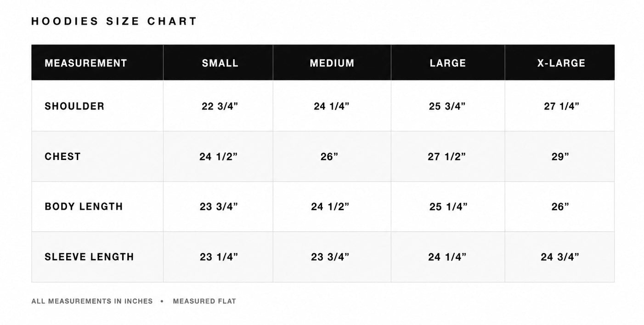Select the large chest value 27 1/2"
The width and height of the screenshot is (644, 325).
click(x=447, y=157)
